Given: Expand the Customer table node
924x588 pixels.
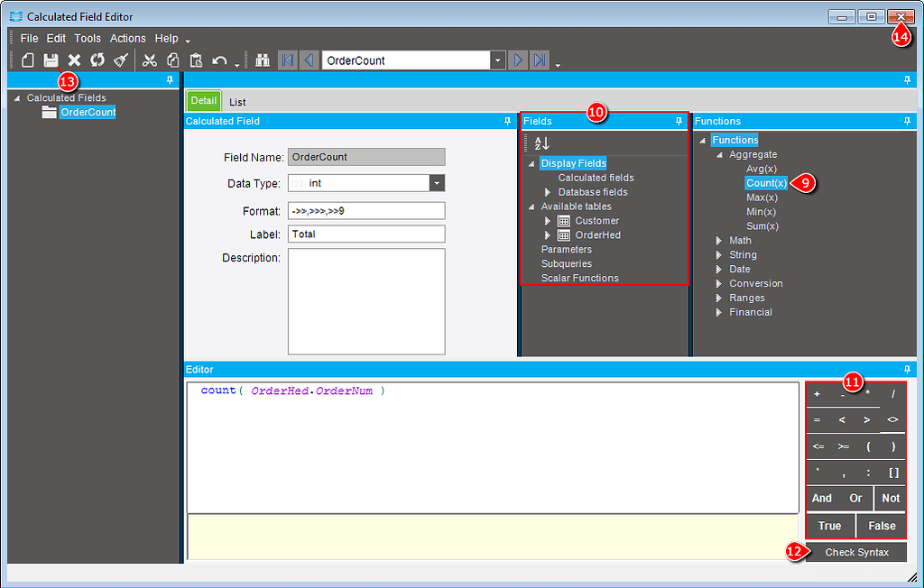Looking at the screenshot, I should [x=549, y=220].
